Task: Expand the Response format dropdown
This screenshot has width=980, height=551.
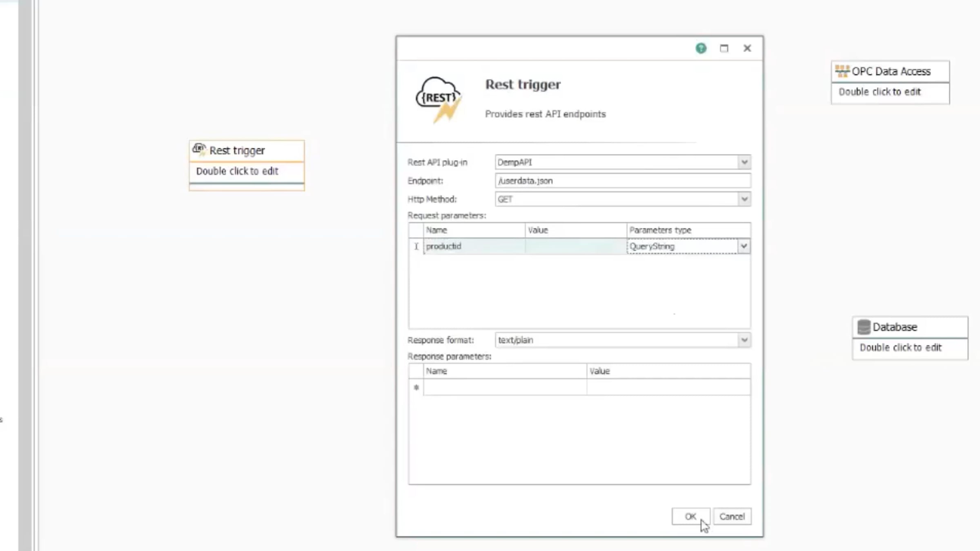Action: click(x=744, y=340)
